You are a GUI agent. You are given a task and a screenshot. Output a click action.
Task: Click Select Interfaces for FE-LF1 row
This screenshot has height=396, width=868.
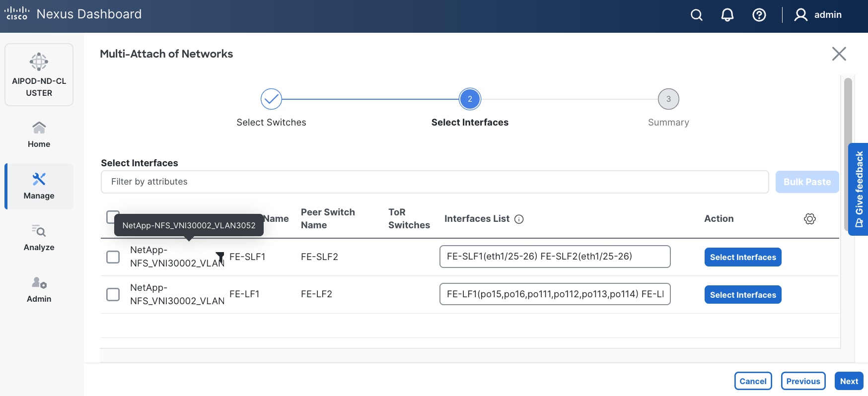point(743,295)
